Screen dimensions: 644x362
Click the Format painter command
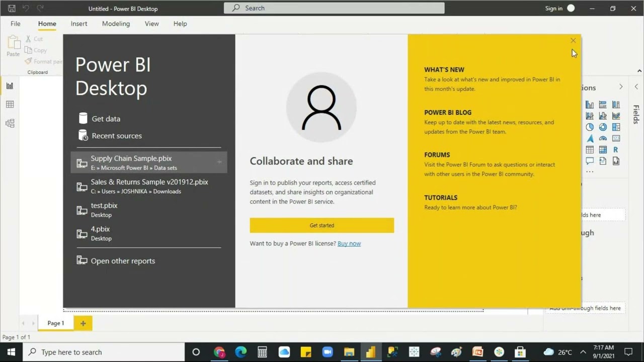click(x=44, y=61)
